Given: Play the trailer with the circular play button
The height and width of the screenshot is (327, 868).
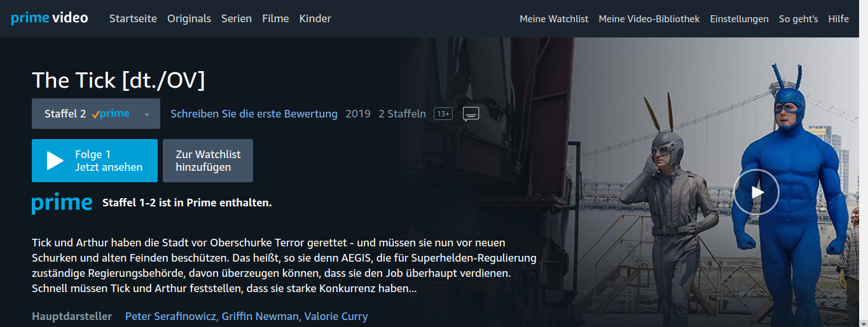Looking at the screenshot, I should (756, 192).
